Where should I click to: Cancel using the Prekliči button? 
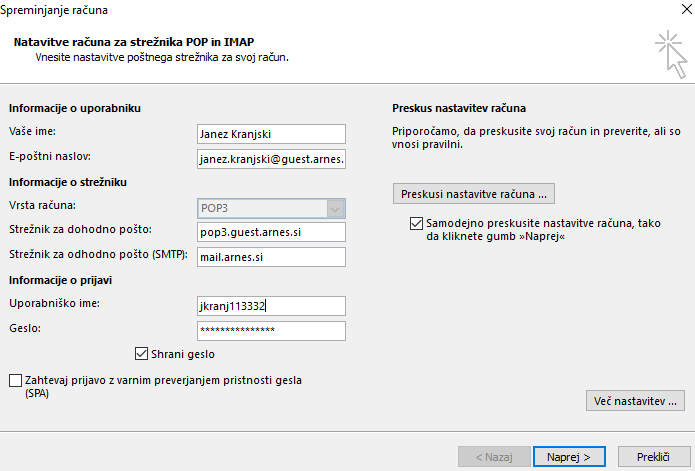pos(653,457)
